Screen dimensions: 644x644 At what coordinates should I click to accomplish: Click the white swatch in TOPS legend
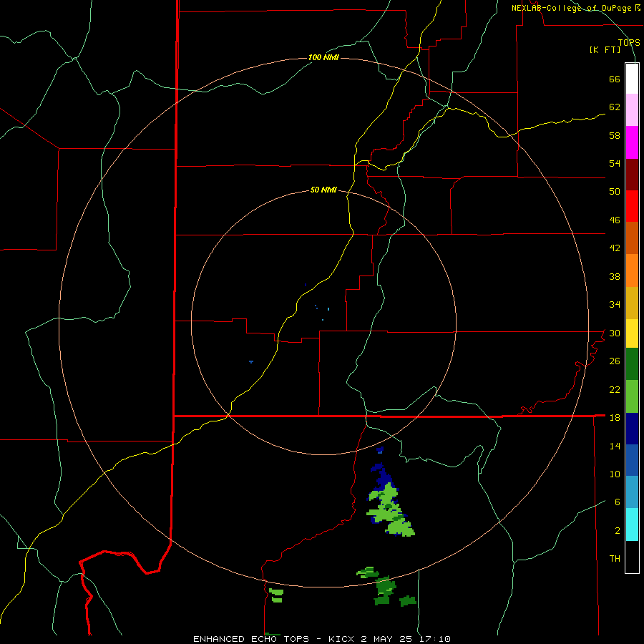tap(632, 79)
